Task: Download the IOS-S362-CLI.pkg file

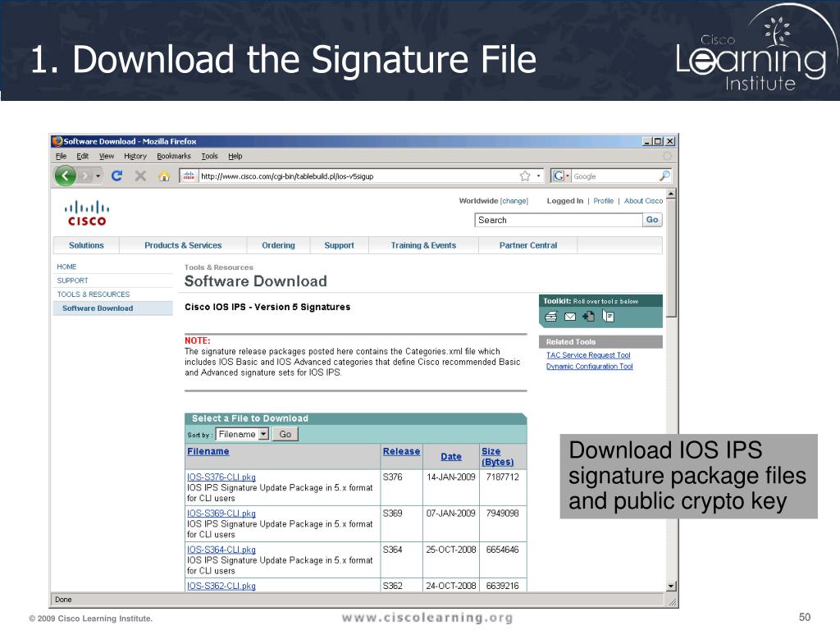Action: [x=221, y=586]
